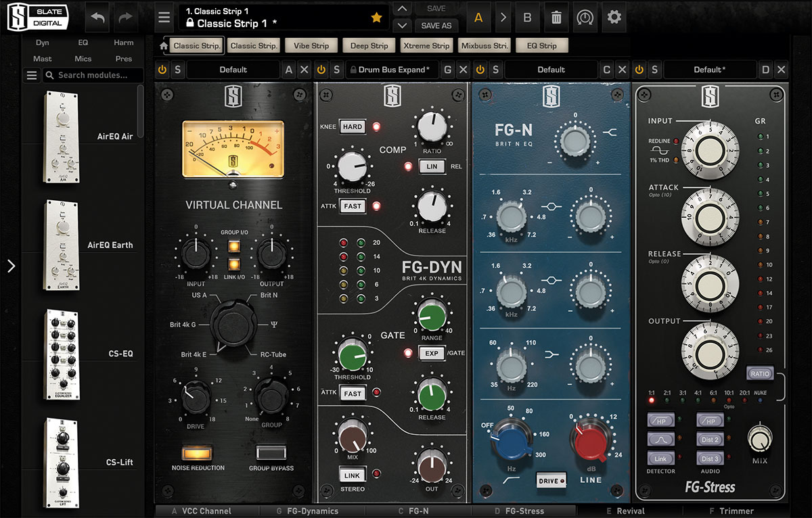Image resolution: width=812 pixels, height=518 pixels.
Task: Open module list hamburger menu
Action: 32,75
